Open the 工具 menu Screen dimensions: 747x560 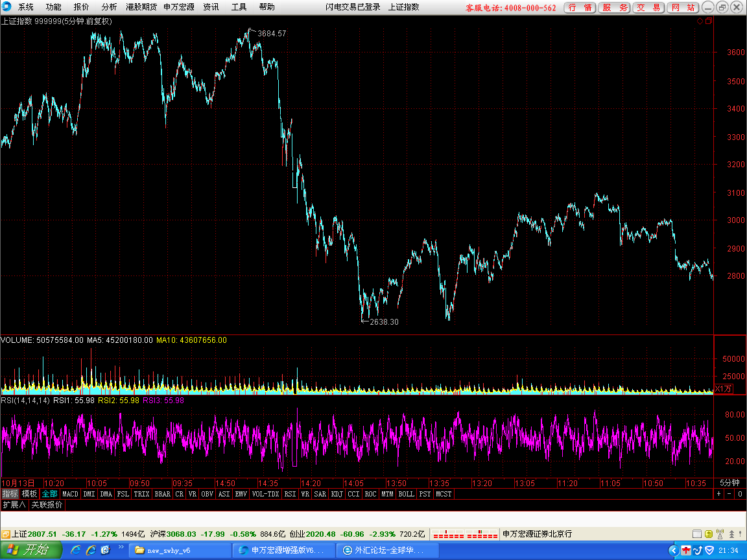coord(239,7)
